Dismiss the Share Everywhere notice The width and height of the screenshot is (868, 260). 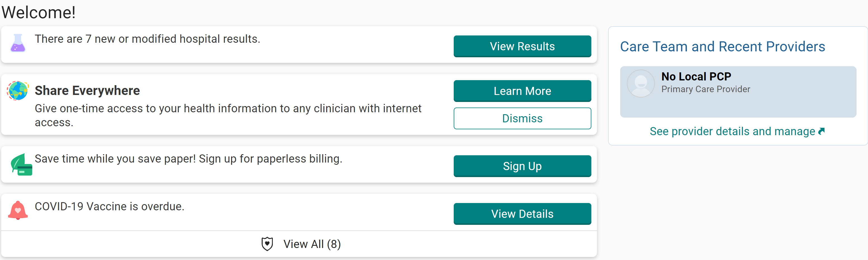point(522,118)
